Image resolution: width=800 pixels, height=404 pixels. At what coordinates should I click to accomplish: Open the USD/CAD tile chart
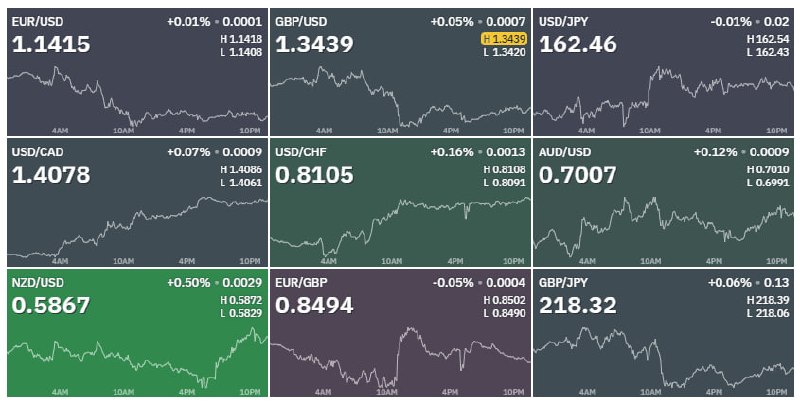point(137,227)
